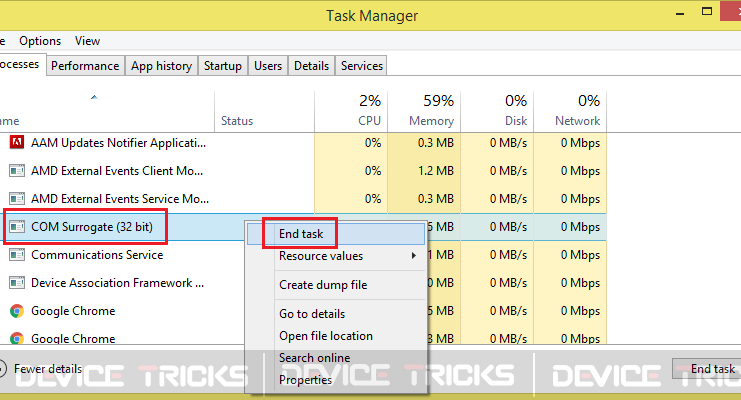This screenshot has width=741, height=400.
Task: Choose Search online in context menu
Action: coord(336,357)
